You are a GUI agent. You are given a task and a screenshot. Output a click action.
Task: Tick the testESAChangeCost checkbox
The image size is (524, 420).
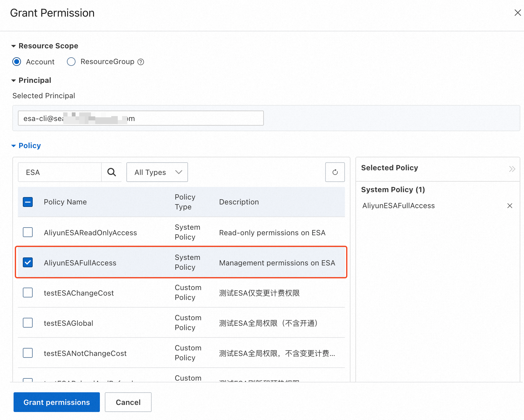pyautogui.click(x=28, y=293)
